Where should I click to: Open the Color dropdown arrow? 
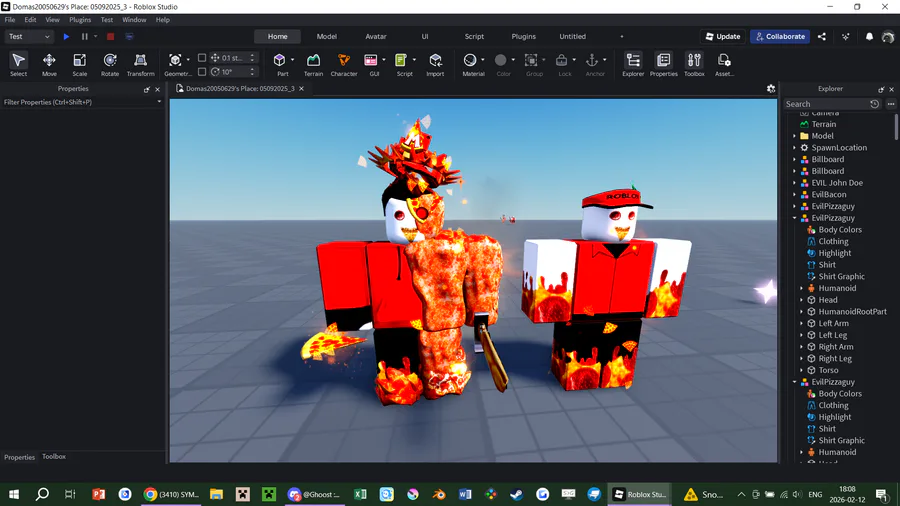(513, 60)
